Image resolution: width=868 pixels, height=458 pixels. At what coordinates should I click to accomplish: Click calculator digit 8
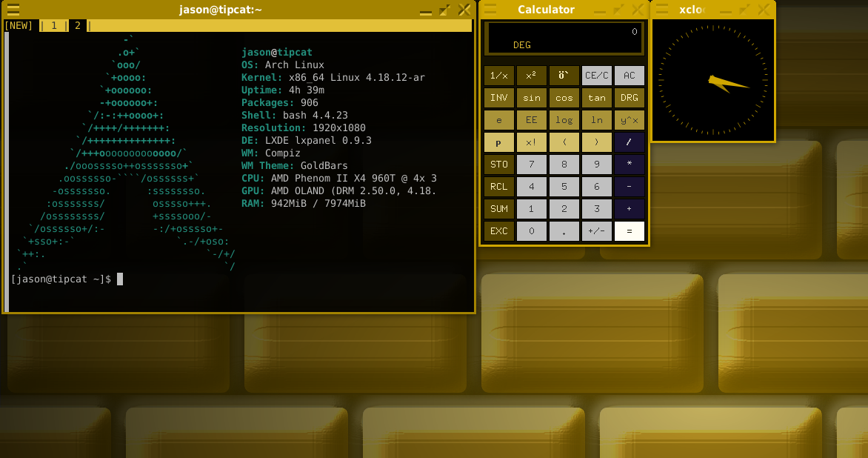tap(564, 165)
